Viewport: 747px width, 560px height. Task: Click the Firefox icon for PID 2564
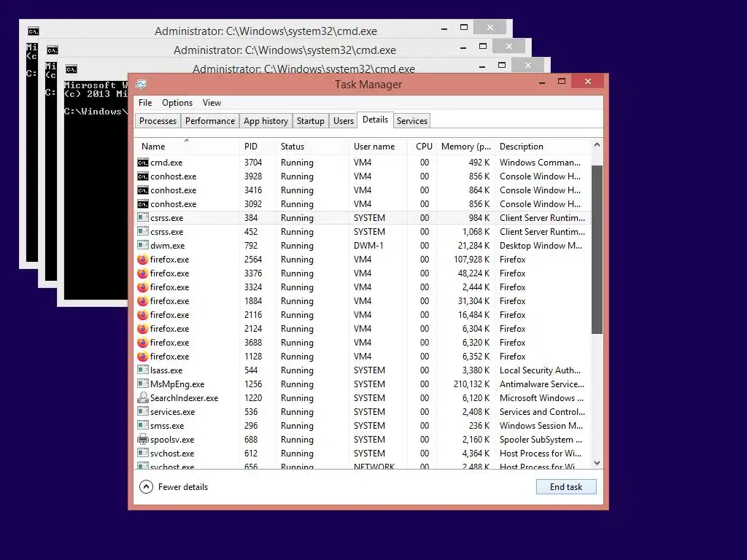(x=142, y=260)
